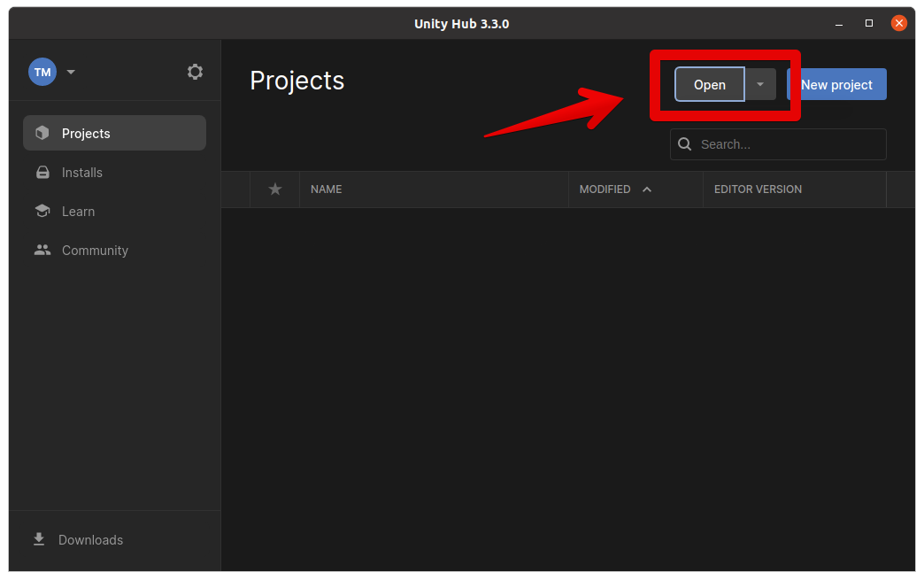Click the Open project button

(x=710, y=84)
